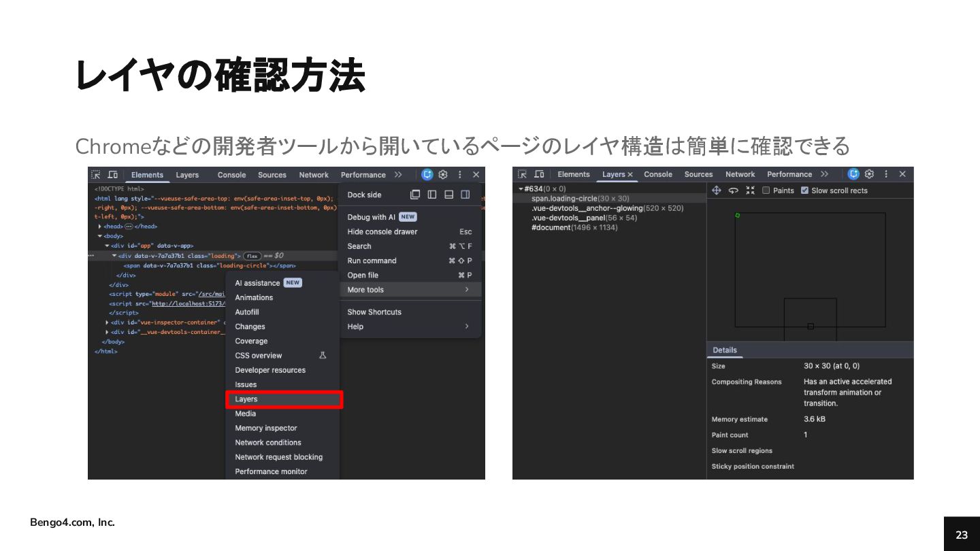Select pan mode icon in Layers viewer
The height and width of the screenshot is (551, 980).
[x=716, y=190]
